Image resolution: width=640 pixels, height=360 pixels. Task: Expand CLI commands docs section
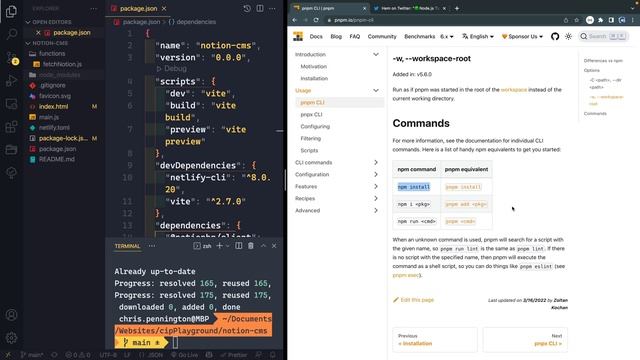click(x=376, y=162)
